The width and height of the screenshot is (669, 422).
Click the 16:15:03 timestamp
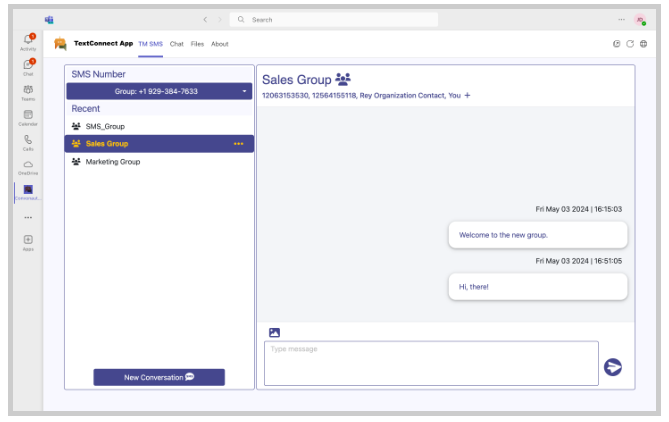click(579, 209)
